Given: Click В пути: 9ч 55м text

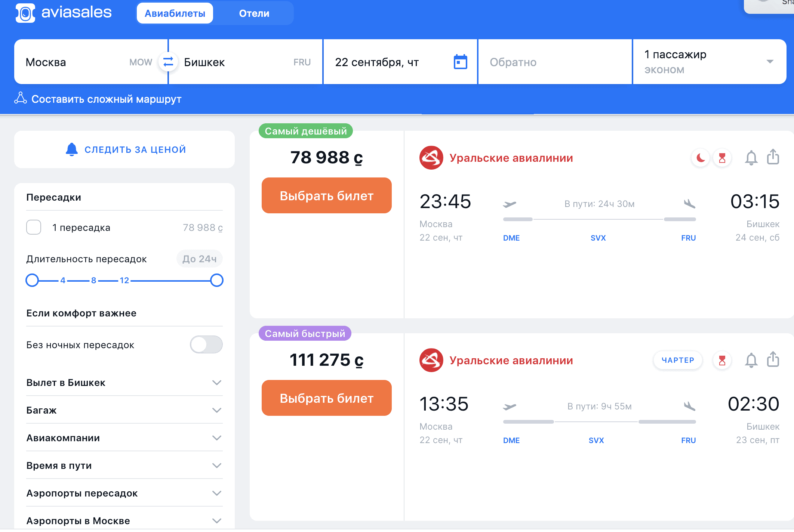Looking at the screenshot, I should [x=600, y=406].
